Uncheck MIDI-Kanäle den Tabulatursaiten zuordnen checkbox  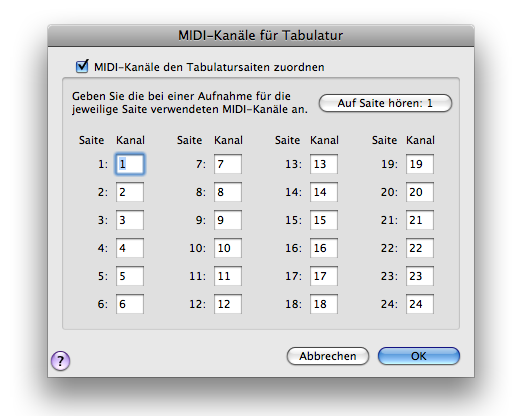[82, 66]
